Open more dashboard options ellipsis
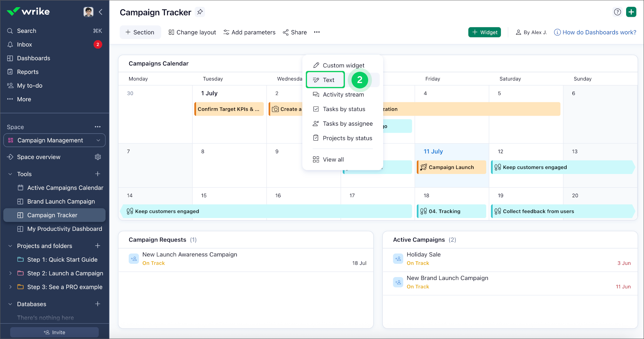 point(317,32)
